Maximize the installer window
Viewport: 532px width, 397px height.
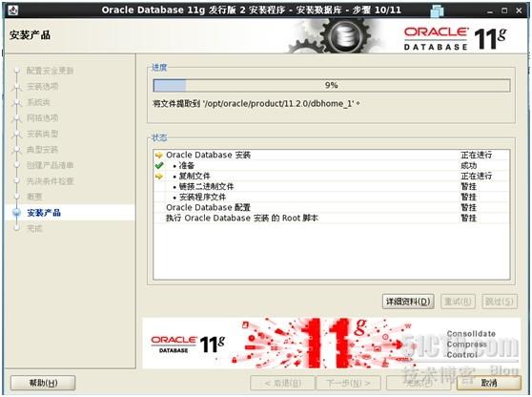coord(504,10)
